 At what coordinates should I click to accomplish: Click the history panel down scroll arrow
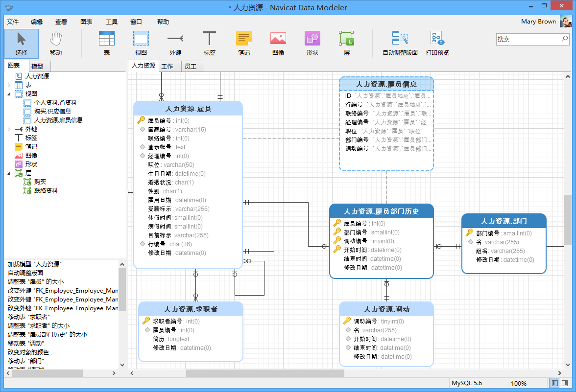point(122,365)
